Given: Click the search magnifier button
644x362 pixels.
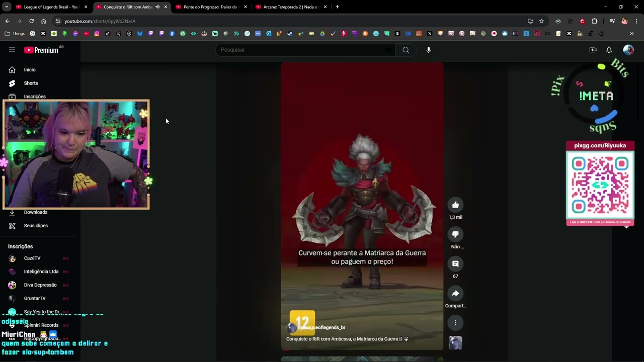Looking at the screenshot, I should [x=406, y=50].
